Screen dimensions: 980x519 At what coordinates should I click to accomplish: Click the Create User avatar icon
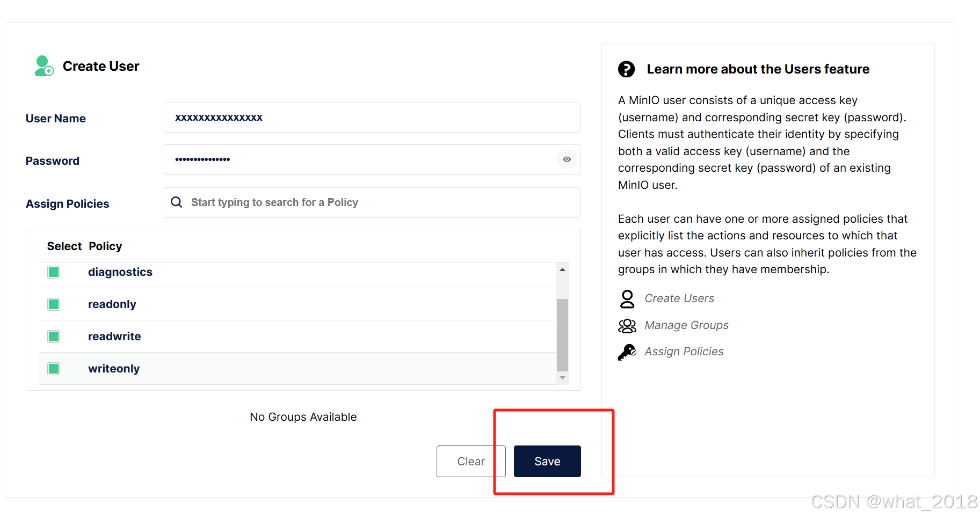click(x=44, y=66)
